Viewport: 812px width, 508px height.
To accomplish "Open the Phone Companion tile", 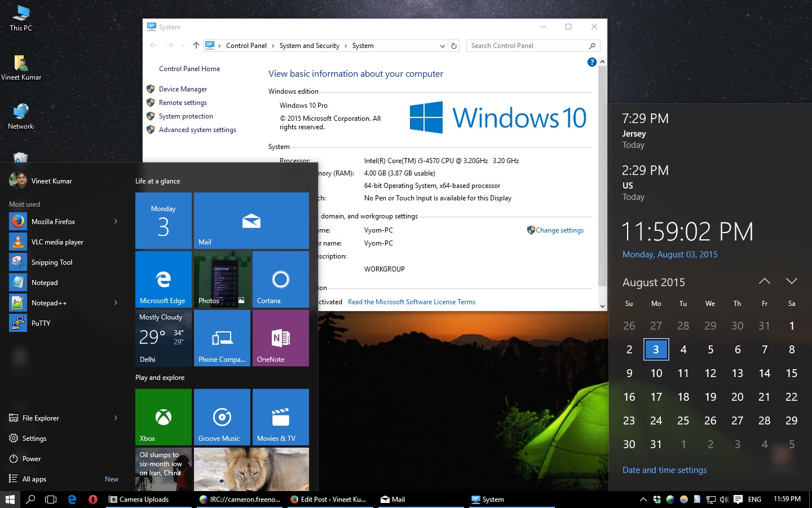I will click(222, 338).
